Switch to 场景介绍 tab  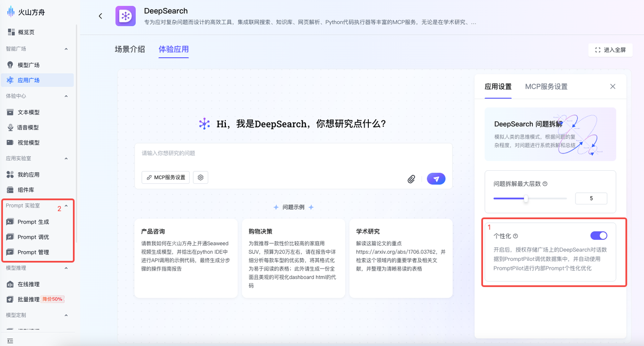[x=130, y=49]
